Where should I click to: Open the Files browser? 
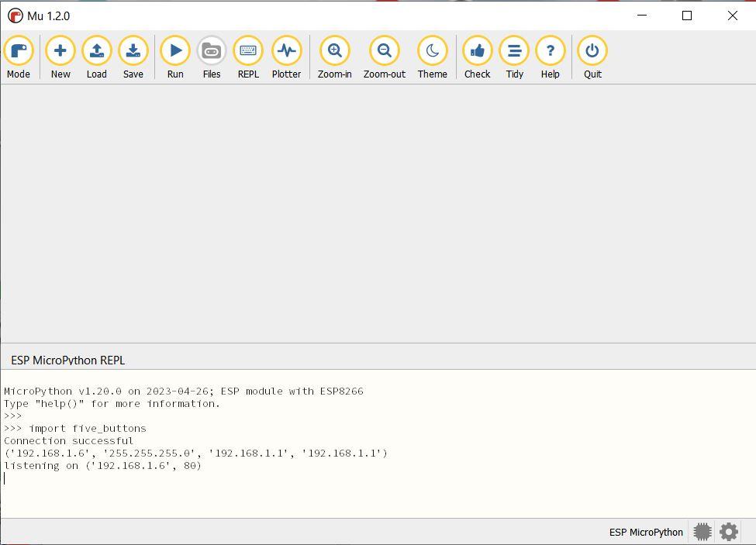pyautogui.click(x=211, y=57)
